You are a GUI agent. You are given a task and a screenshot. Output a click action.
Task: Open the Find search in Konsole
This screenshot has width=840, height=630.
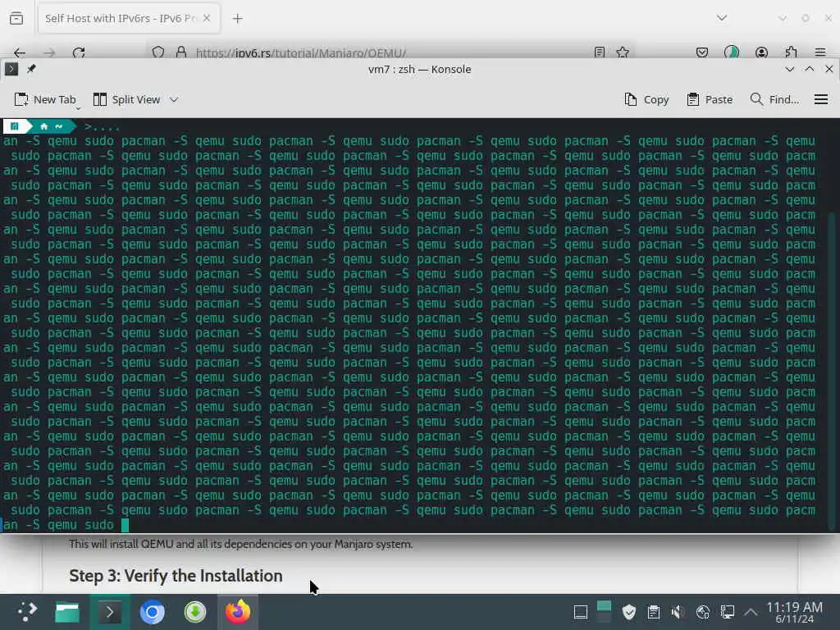click(x=774, y=99)
